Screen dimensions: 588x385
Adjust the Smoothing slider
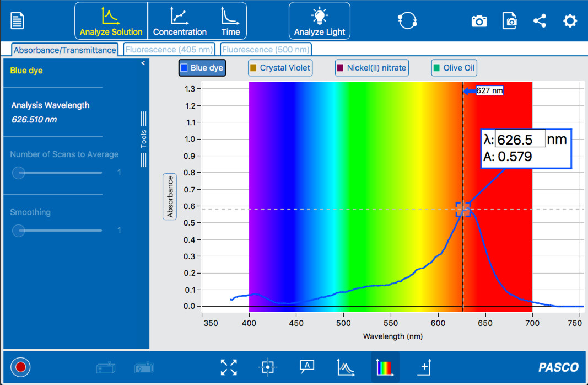point(18,231)
